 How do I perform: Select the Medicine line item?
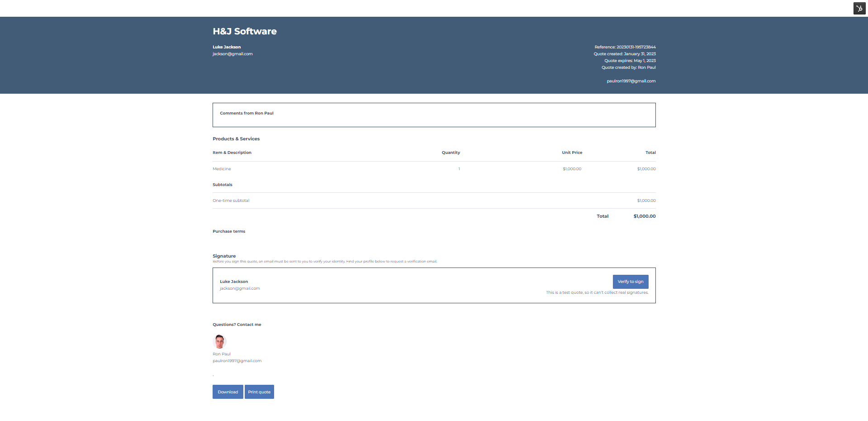[222, 168]
